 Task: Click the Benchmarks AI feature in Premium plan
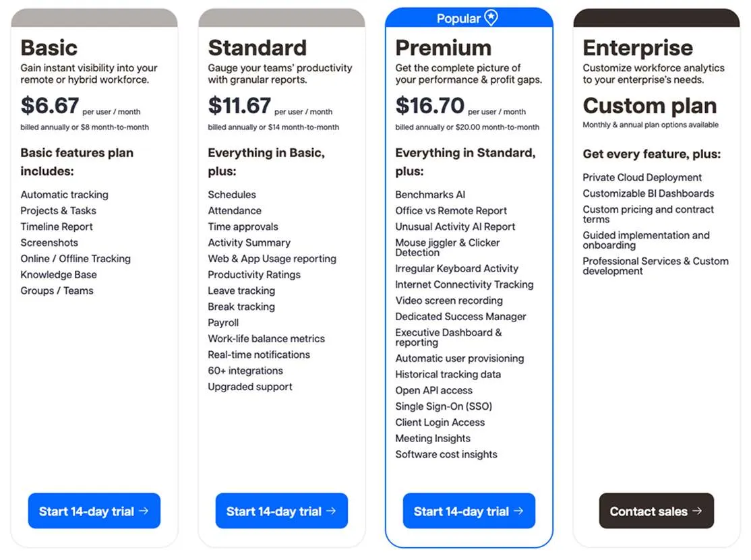[x=430, y=194]
